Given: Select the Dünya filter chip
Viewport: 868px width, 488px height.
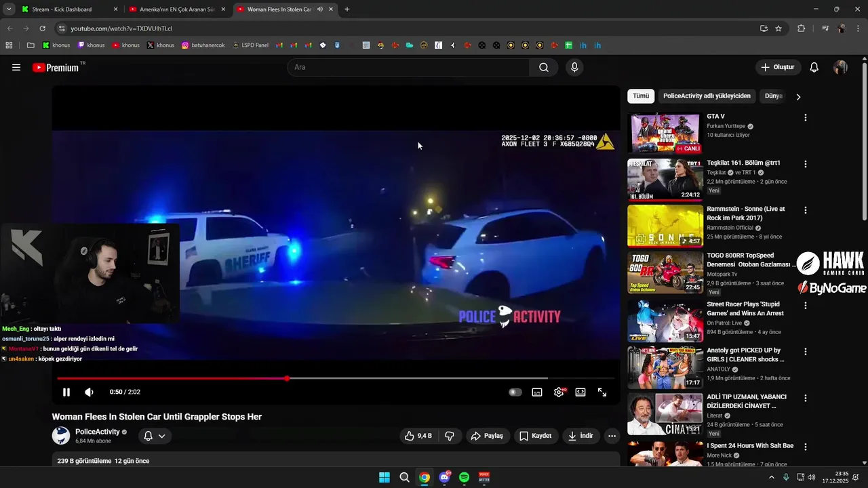Looking at the screenshot, I should coord(774,96).
